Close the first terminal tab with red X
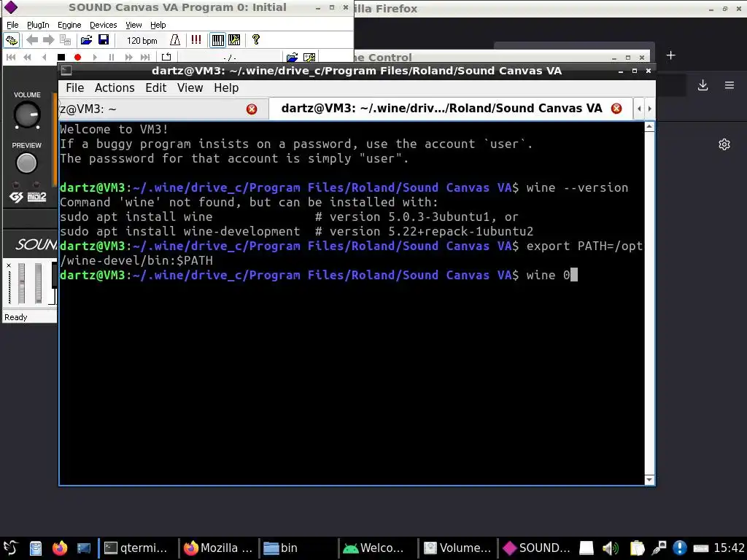 point(252,109)
